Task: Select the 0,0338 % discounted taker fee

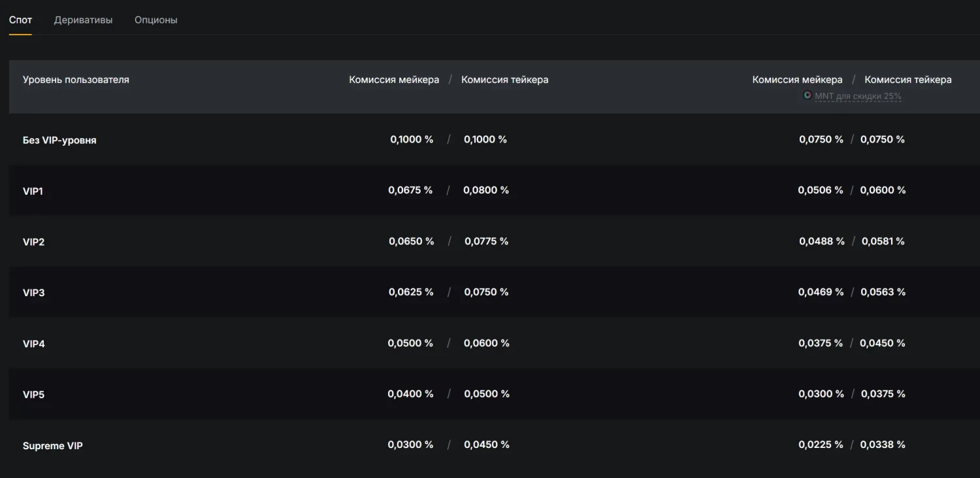Action: 882,445
